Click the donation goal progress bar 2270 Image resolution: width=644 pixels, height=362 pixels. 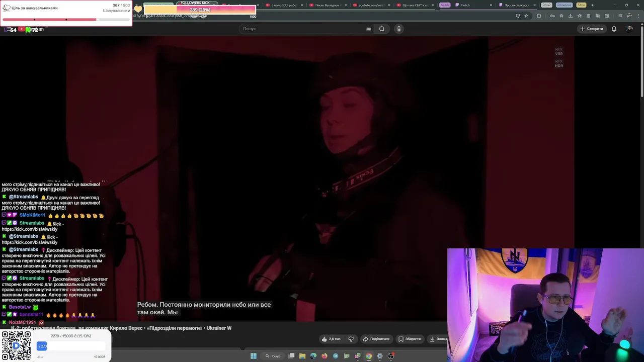tap(71, 346)
